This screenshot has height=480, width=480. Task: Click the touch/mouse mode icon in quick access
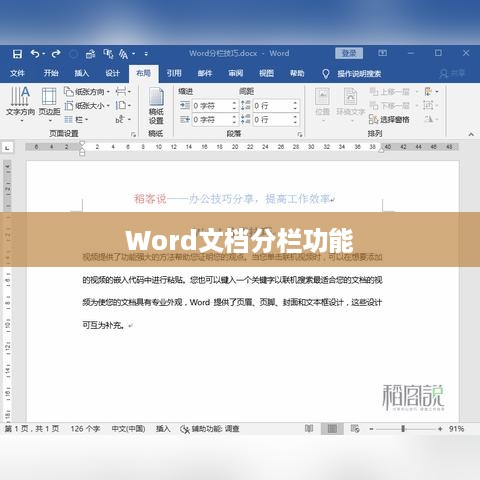[x=108, y=53]
